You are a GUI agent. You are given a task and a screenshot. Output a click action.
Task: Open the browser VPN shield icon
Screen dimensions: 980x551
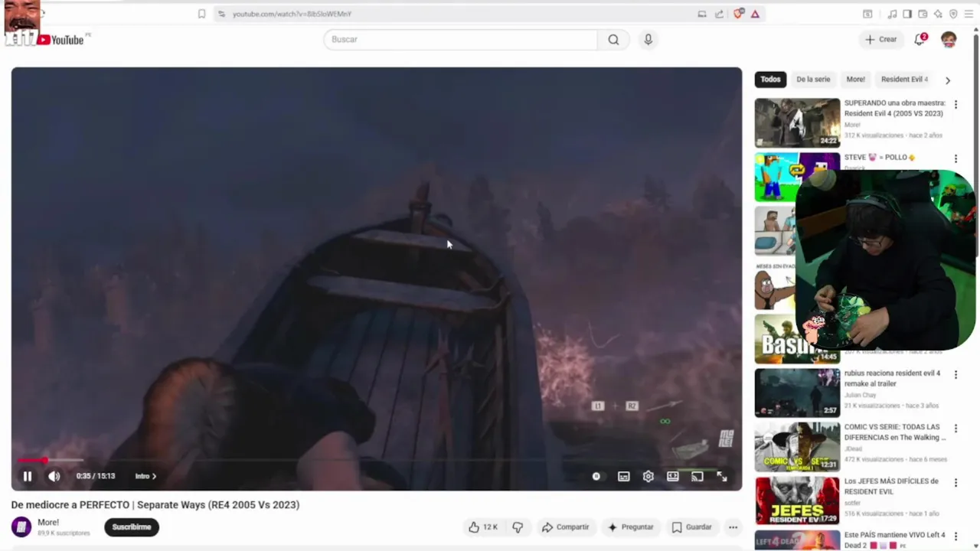pyautogui.click(x=953, y=14)
